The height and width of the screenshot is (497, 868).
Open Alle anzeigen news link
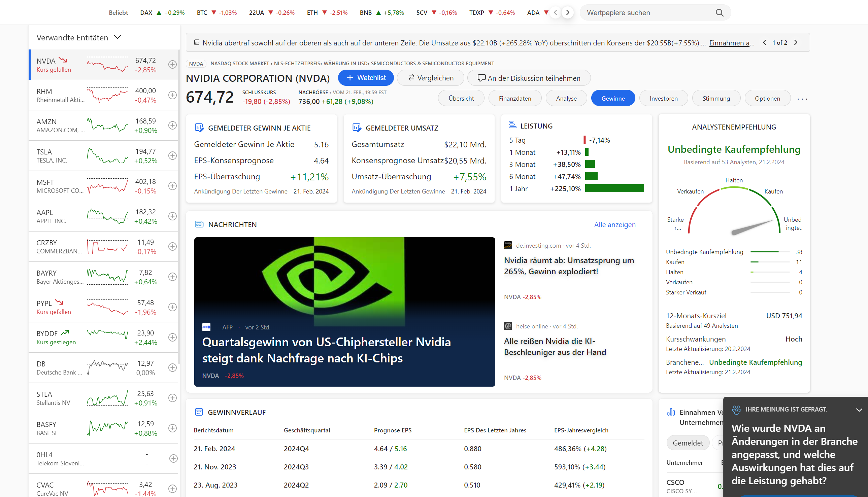click(614, 224)
